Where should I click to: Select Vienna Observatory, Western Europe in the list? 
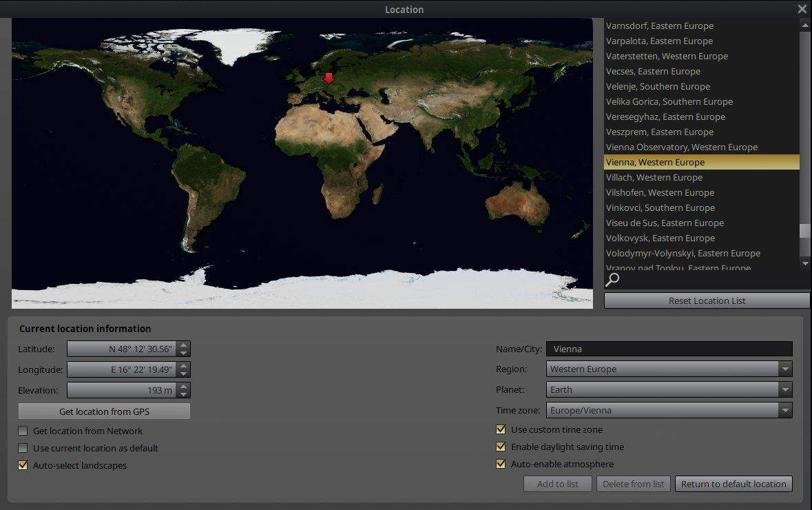(681, 147)
